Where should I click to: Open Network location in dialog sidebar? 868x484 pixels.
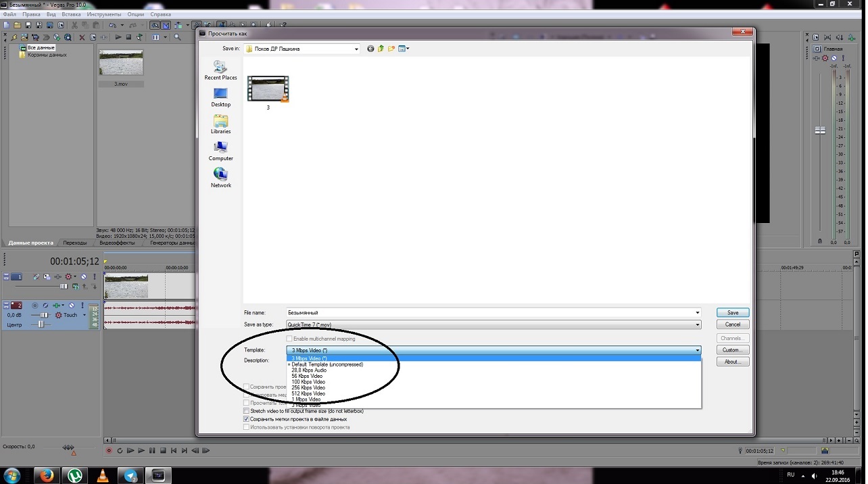(220, 178)
